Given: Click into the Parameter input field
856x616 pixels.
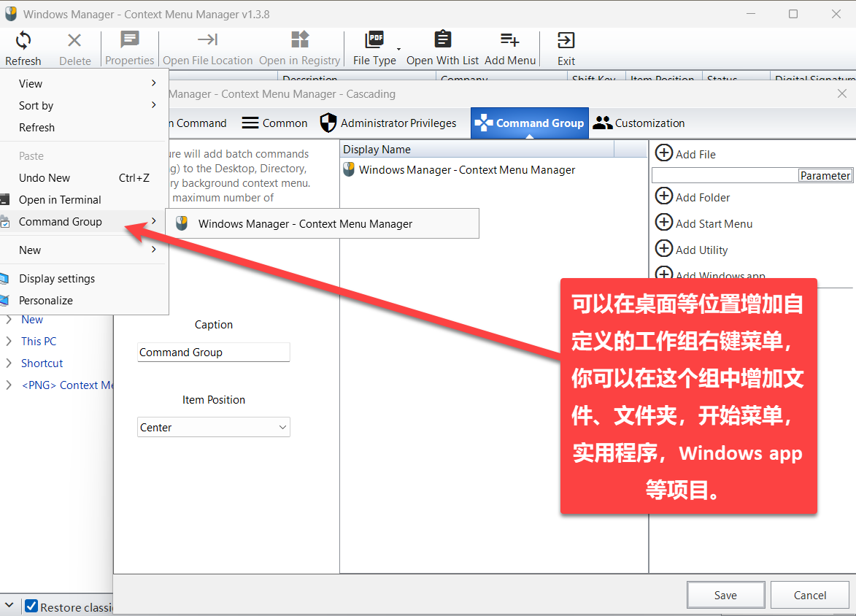Looking at the screenshot, I should coord(725,175).
